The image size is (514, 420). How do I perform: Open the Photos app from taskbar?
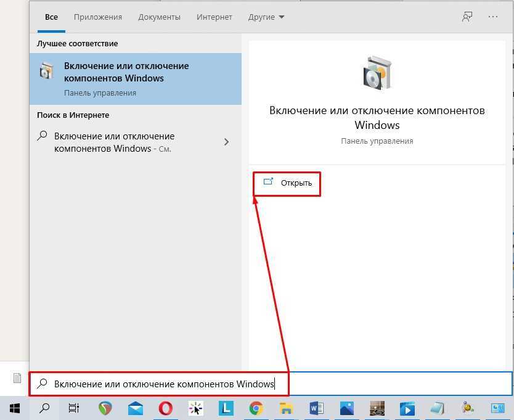coord(347,408)
